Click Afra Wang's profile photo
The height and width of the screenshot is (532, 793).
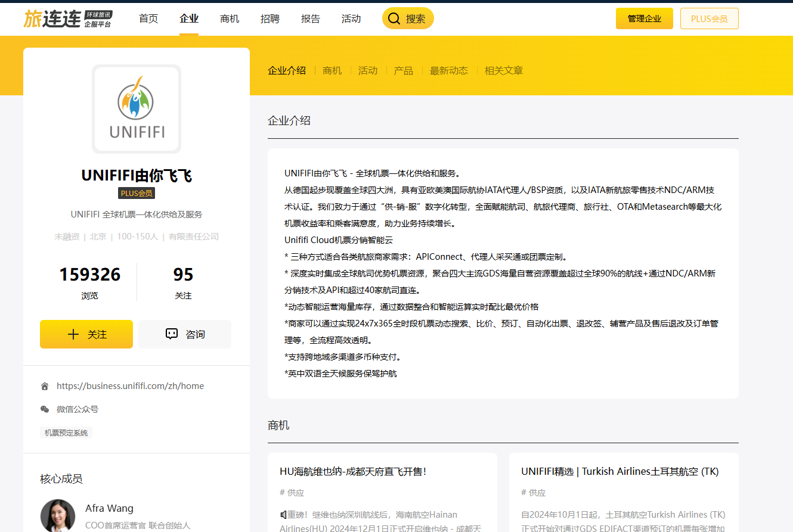pos(58,516)
